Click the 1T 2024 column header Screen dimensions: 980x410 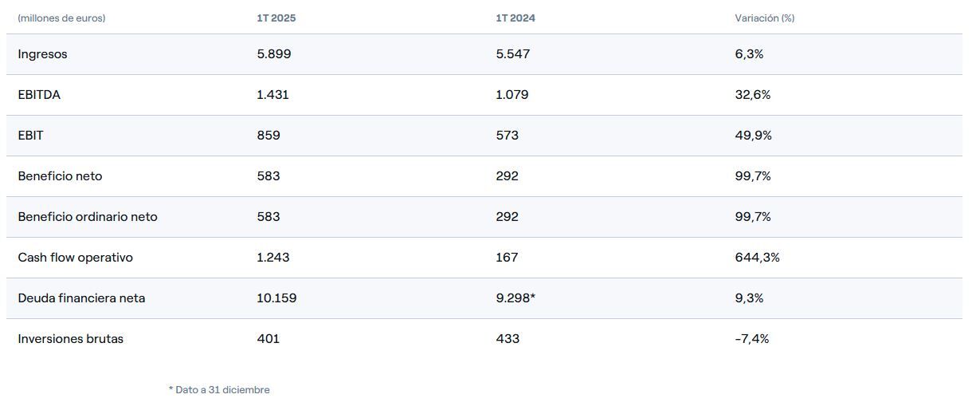coord(515,18)
